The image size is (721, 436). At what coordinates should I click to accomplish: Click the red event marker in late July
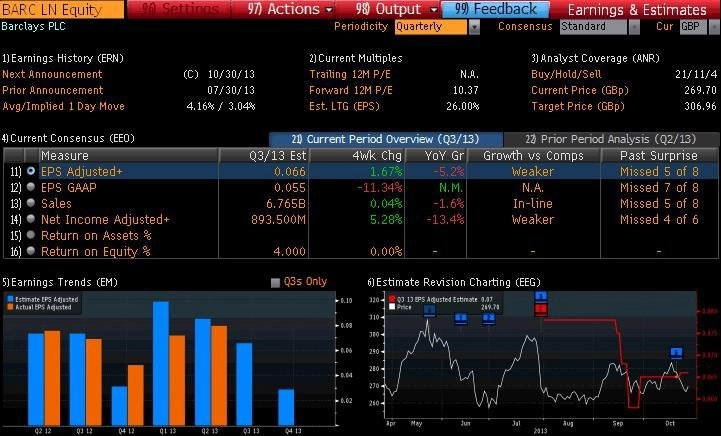(x=541, y=309)
